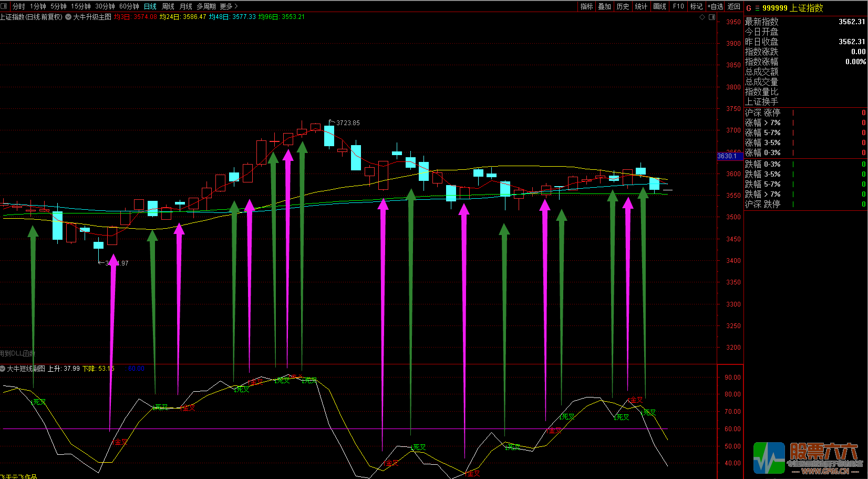
Task: Expand the 更多 periods menu
Action: tap(229, 6)
